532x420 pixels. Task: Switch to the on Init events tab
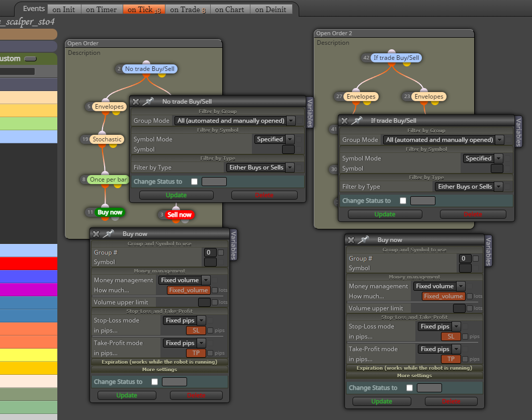(64, 10)
